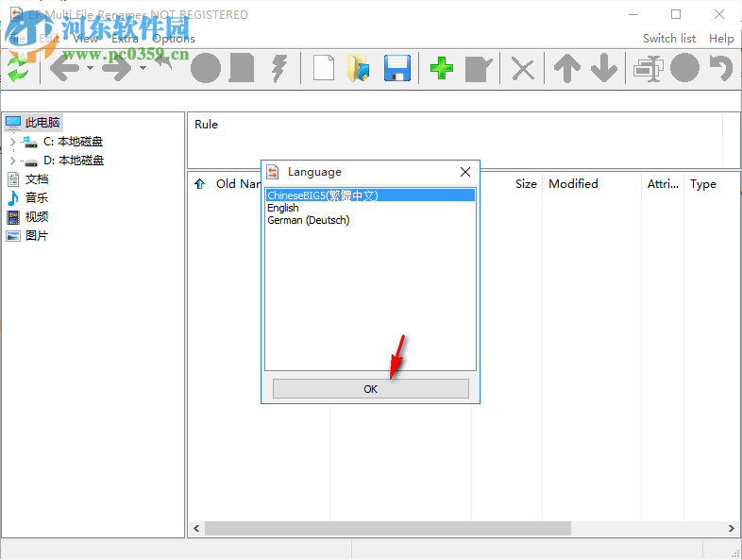Click the undo curved arrow icon
Screen dimensions: 742x560
pos(720,68)
